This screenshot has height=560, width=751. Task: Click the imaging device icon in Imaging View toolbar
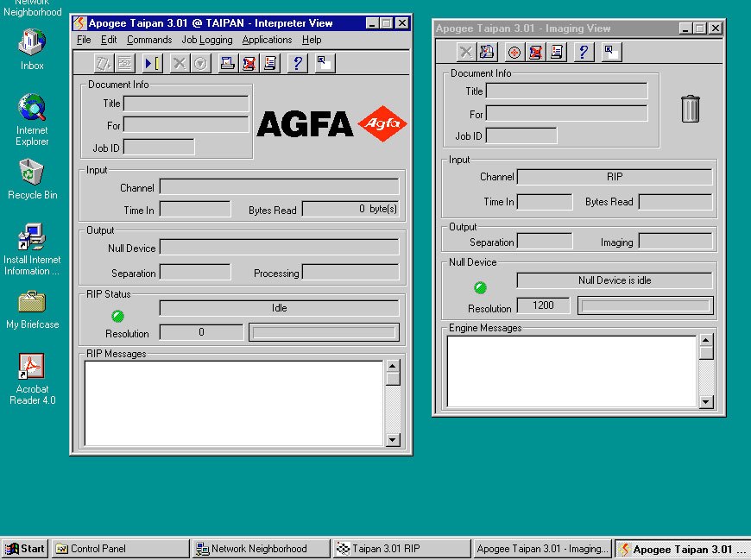[487, 52]
